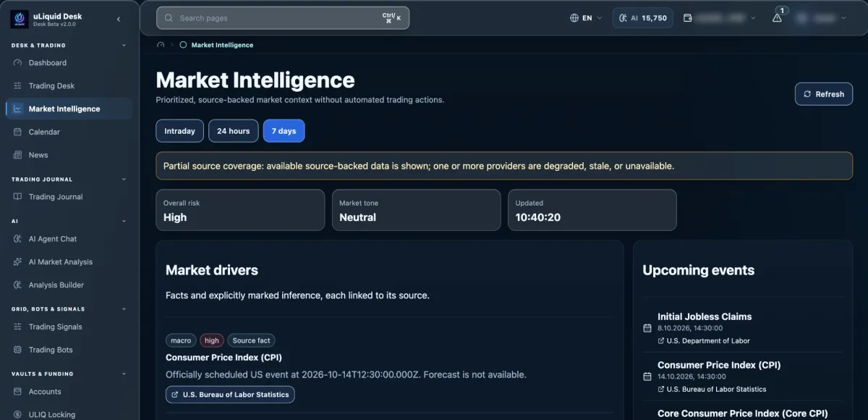Click the Calendar sidebar icon
The image size is (868, 420).
tap(18, 132)
